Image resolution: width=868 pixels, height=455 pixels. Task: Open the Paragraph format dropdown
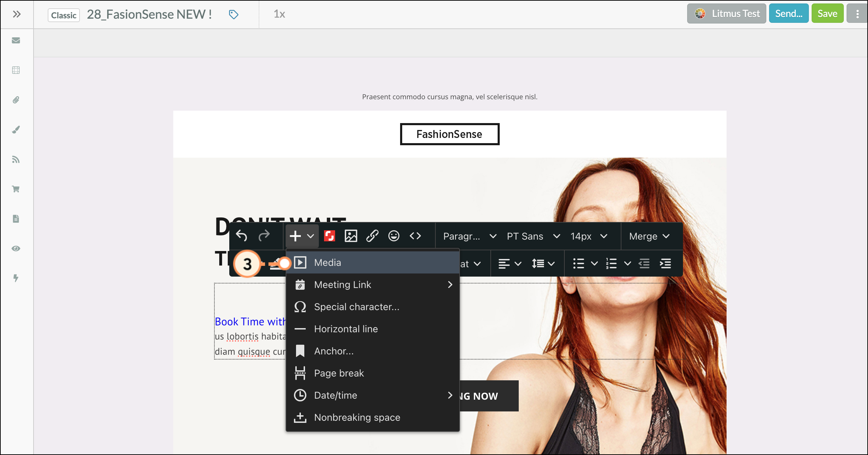pyautogui.click(x=470, y=236)
